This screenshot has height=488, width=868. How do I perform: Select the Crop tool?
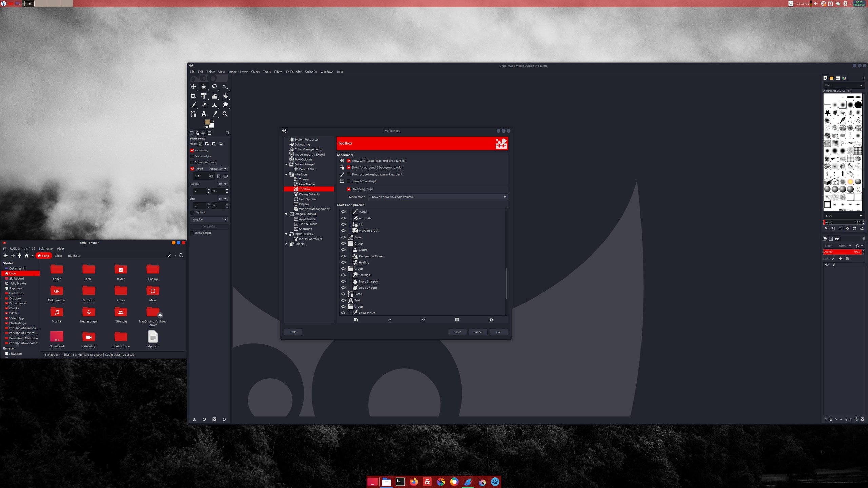(x=193, y=96)
